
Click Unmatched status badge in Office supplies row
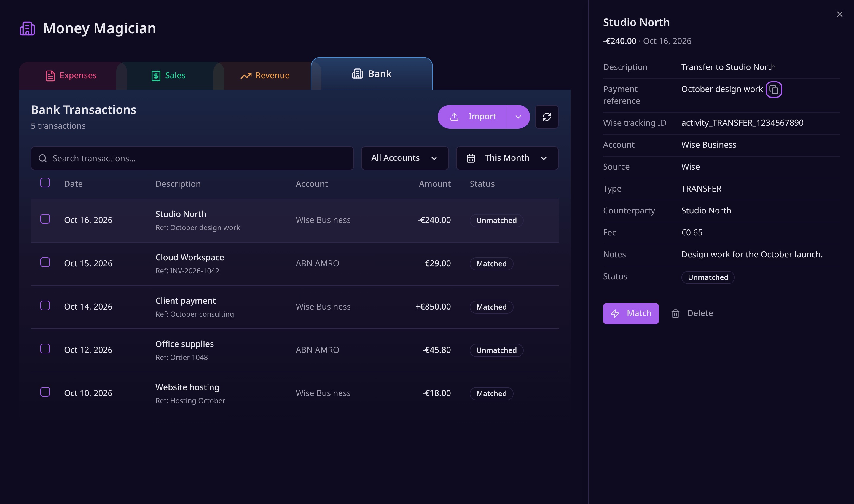(496, 350)
